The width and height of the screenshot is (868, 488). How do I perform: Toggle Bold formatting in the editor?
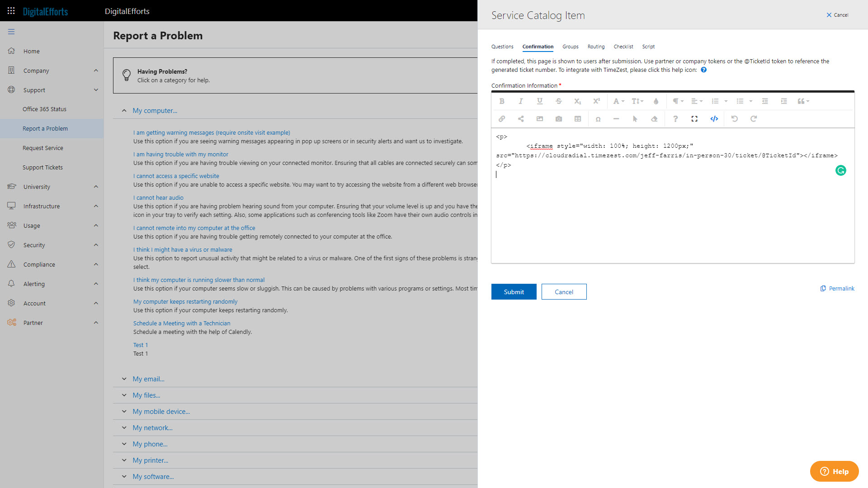(501, 101)
